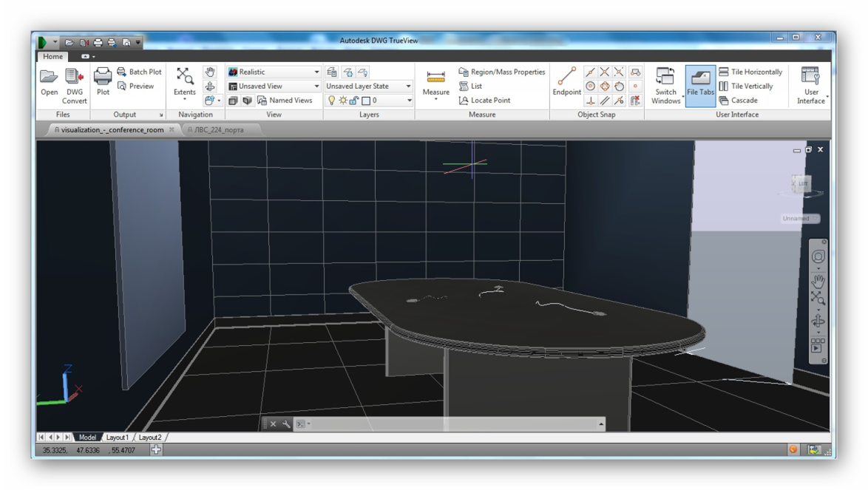The image size is (868, 490).
Task: Click the Locate Point tool
Action: click(x=485, y=101)
